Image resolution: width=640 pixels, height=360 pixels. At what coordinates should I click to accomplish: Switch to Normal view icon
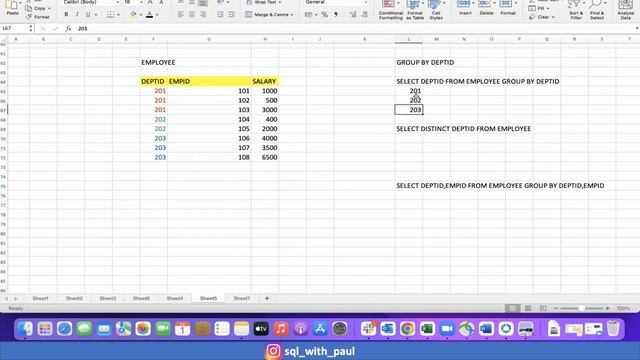[x=512, y=309]
